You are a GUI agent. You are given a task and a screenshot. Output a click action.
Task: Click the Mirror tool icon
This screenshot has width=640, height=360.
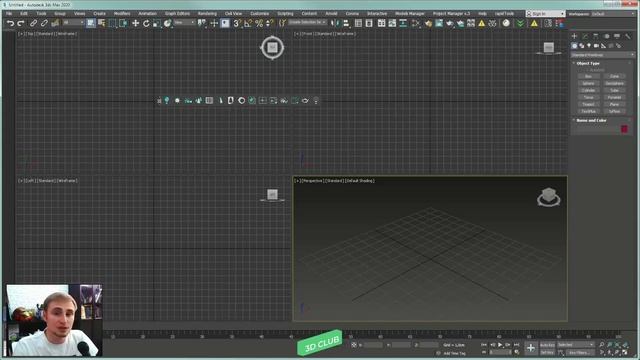(335, 23)
